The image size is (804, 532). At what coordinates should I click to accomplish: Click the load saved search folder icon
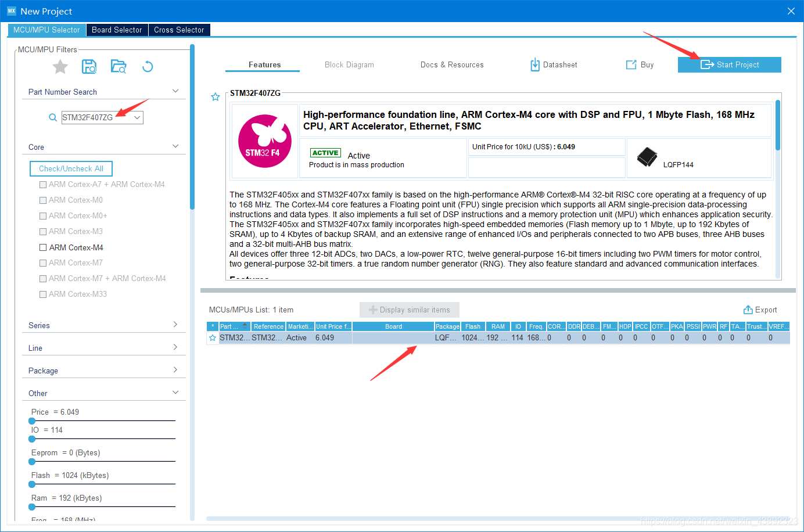tap(119, 66)
